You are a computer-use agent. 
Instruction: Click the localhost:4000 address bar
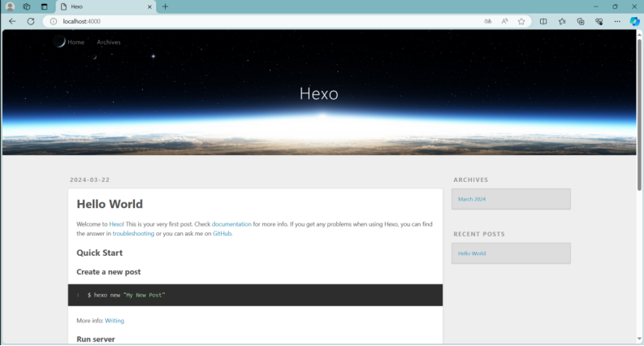point(244,21)
